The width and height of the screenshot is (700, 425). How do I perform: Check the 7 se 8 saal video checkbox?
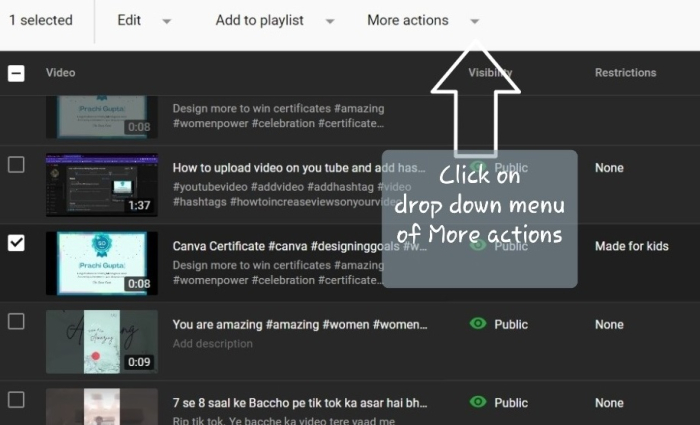pyautogui.click(x=16, y=399)
